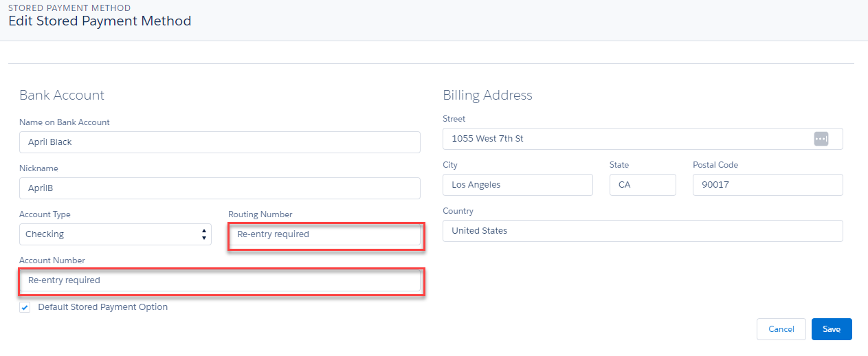Image resolution: width=868 pixels, height=356 pixels.
Task: Click the Routing Number field label
Action: [260, 214]
